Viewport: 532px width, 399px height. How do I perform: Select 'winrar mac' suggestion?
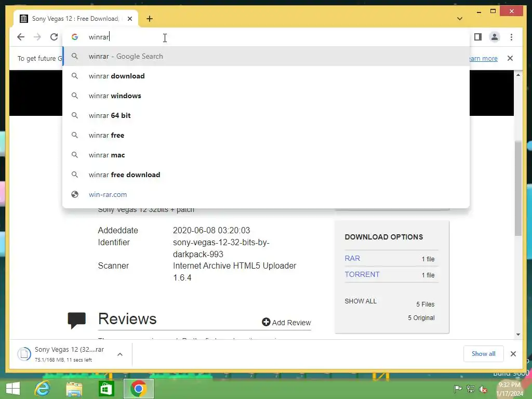click(267, 155)
